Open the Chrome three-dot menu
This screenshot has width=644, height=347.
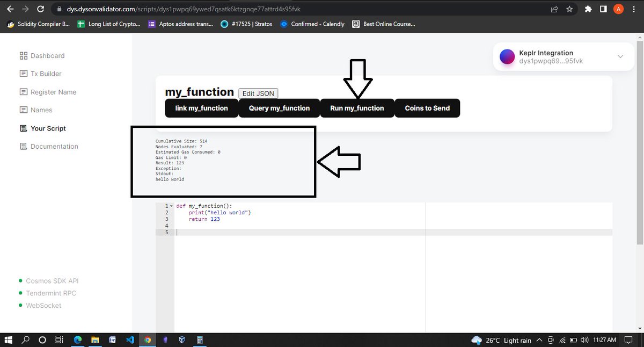tap(634, 9)
